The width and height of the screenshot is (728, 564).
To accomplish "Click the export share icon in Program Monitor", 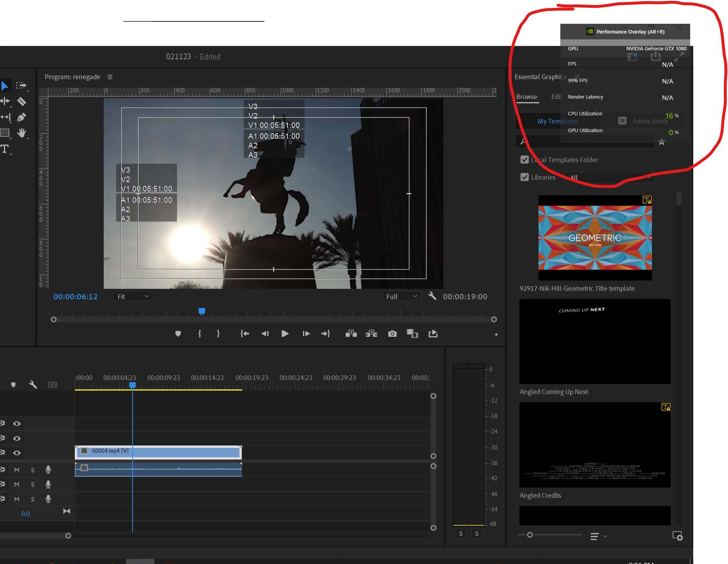I will (433, 334).
